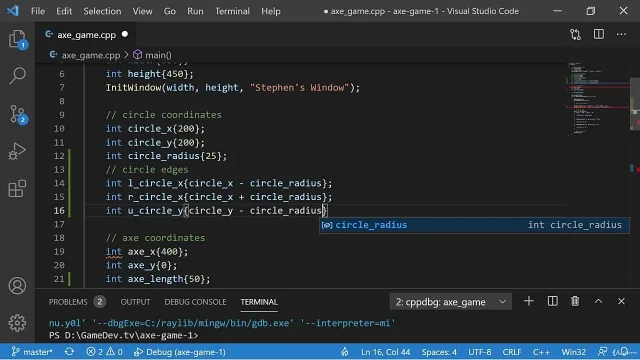Click master branch indicator in status bar

[x=32, y=352]
